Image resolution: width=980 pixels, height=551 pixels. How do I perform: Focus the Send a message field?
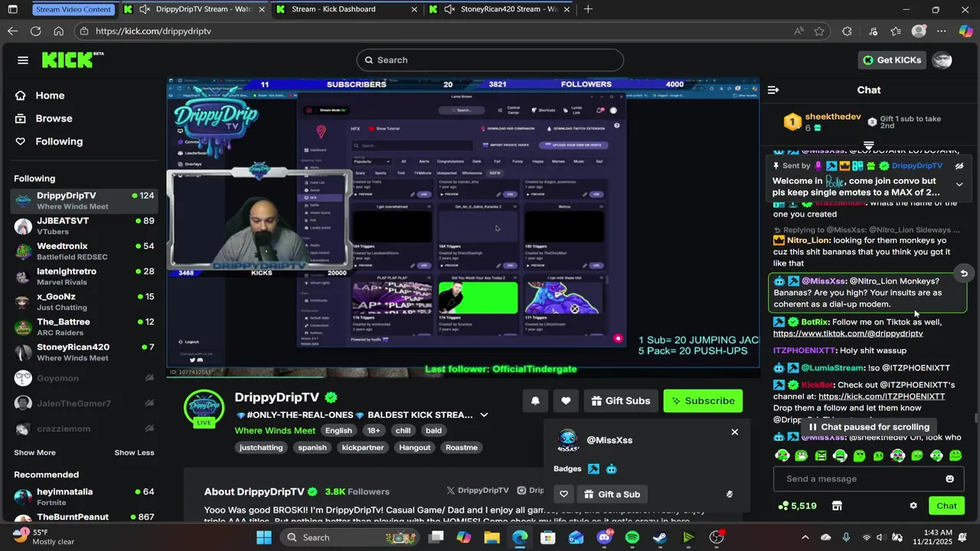point(869,479)
